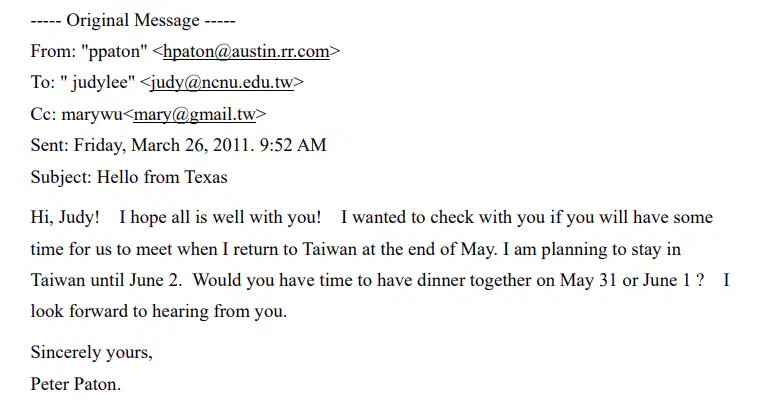Open the hpaton@austin.rr.com email link
This screenshot has width=759, height=407.
click(246, 51)
